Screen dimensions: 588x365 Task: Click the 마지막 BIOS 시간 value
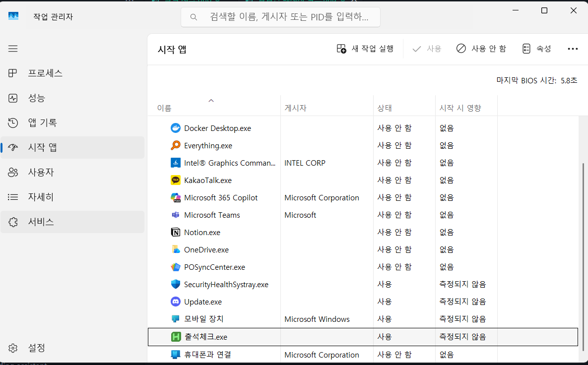tap(569, 80)
